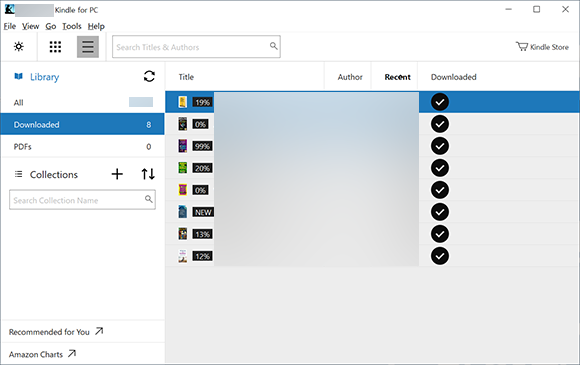
Task: Click the search magnifier in Titles & Authors box
Action: coord(273,46)
